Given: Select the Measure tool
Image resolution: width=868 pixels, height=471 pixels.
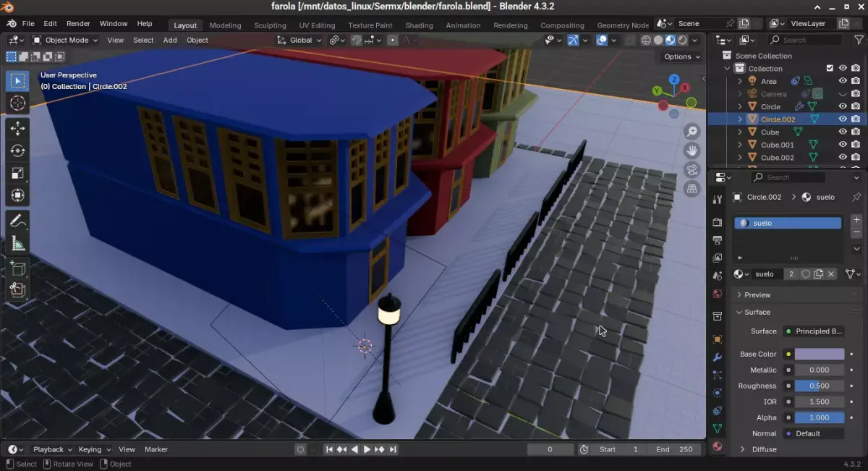Looking at the screenshot, I should coord(18,243).
